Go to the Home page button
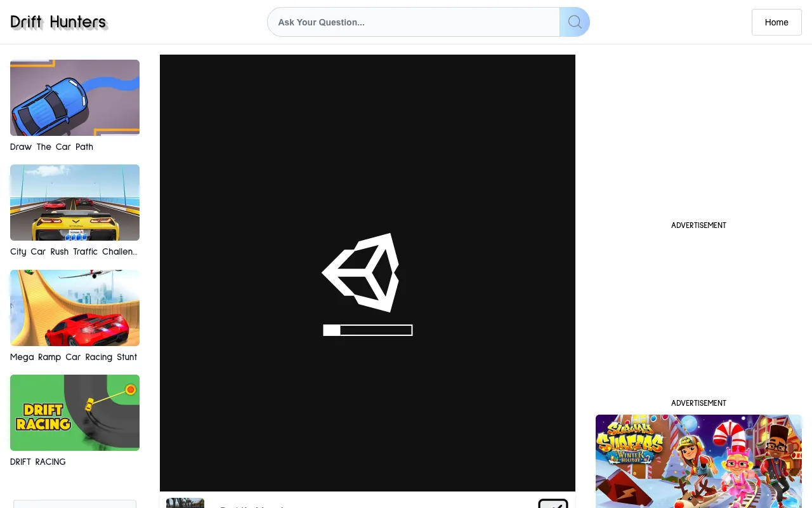812x508 pixels. pyautogui.click(x=776, y=22)
